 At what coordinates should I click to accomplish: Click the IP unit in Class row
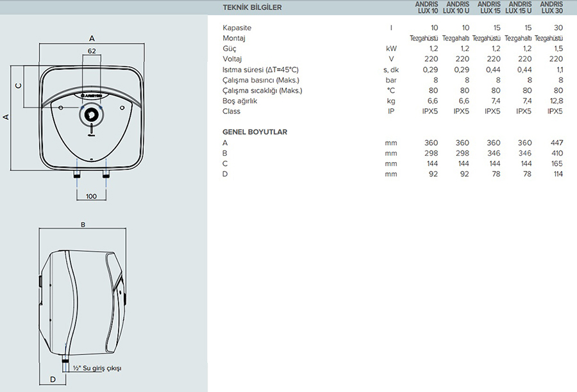391,111
